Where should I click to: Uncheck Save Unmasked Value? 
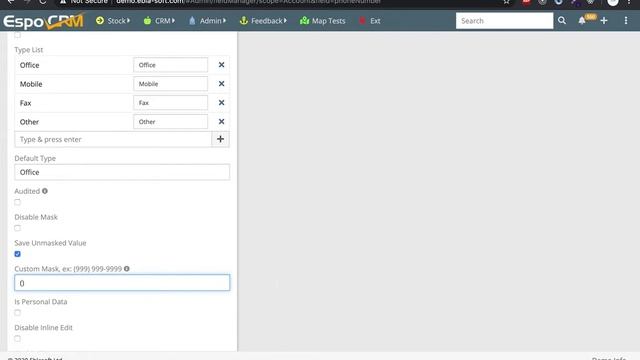pyautogui.click(x=18, y=254)
